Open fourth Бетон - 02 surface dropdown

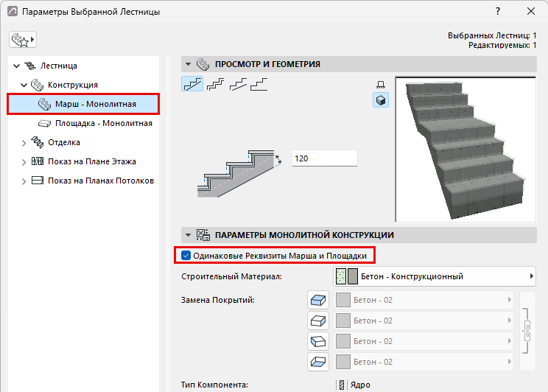(x=424, y=362)
